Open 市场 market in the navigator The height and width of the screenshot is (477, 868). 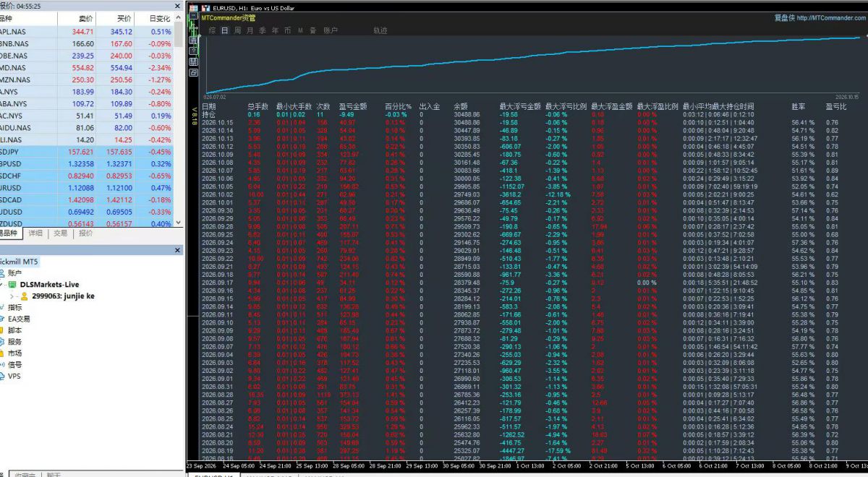[14, 353]
